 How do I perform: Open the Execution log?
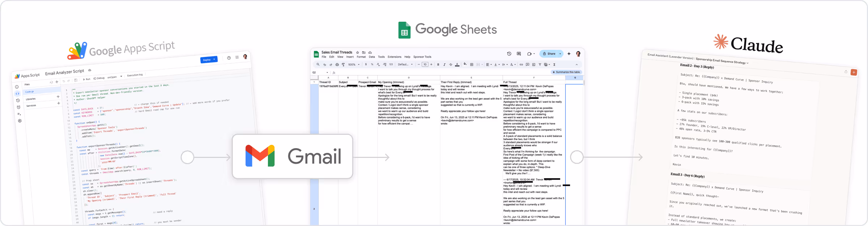click(x=135, y=75)
